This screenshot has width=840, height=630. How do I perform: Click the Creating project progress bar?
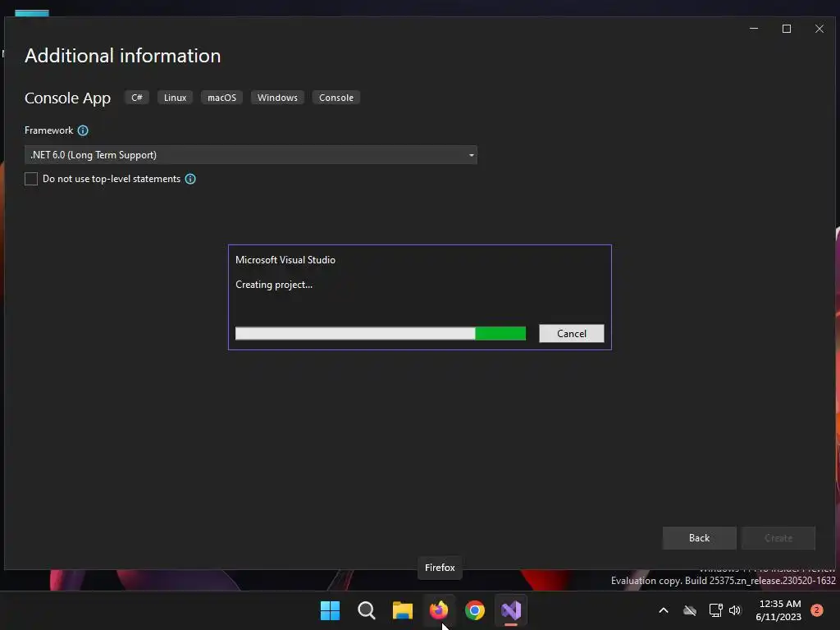pos(381,333)
